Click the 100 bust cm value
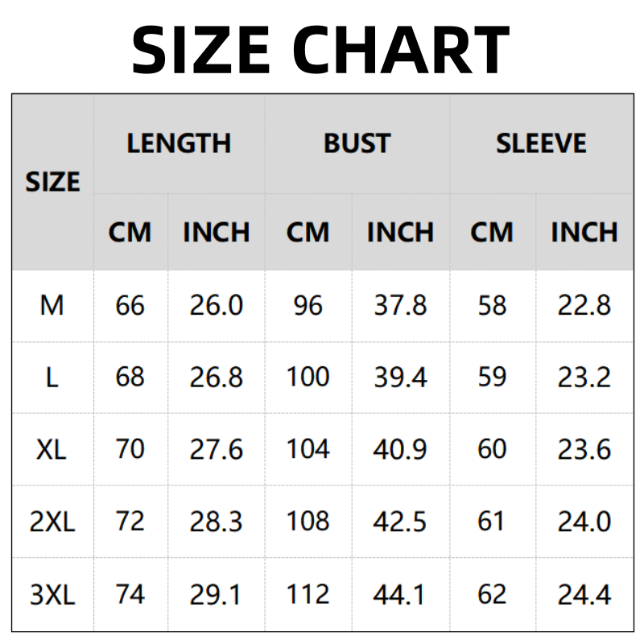 coord(308,378)
